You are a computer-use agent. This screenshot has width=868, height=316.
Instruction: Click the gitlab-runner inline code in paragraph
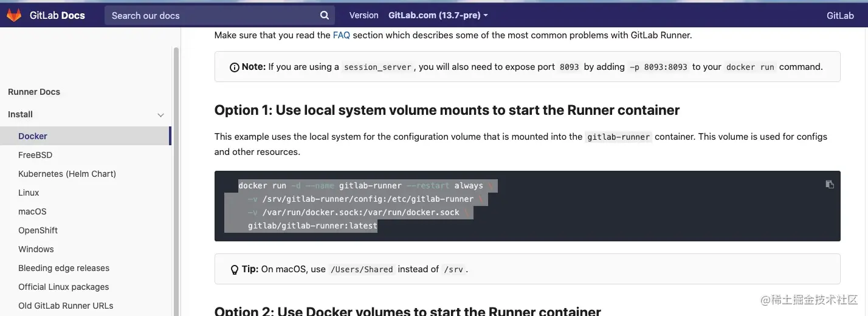click(x=619, y=137)
